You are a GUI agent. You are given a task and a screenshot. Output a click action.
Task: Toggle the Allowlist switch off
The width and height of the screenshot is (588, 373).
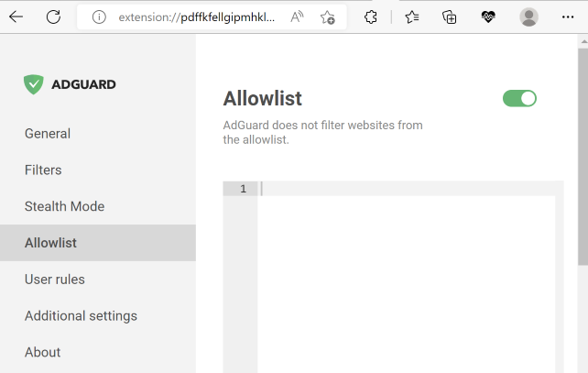[519, 98]
